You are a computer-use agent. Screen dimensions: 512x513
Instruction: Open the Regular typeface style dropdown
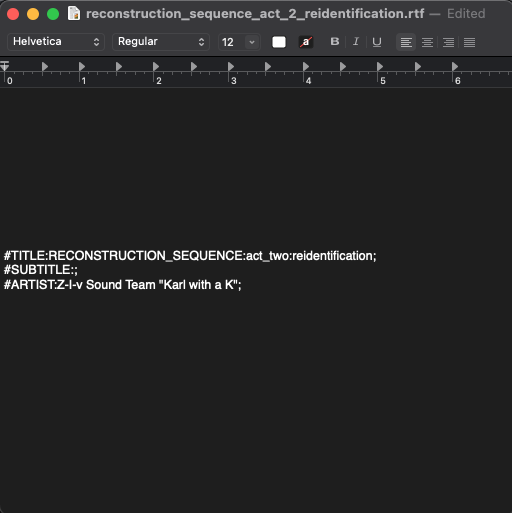point(161,42)
